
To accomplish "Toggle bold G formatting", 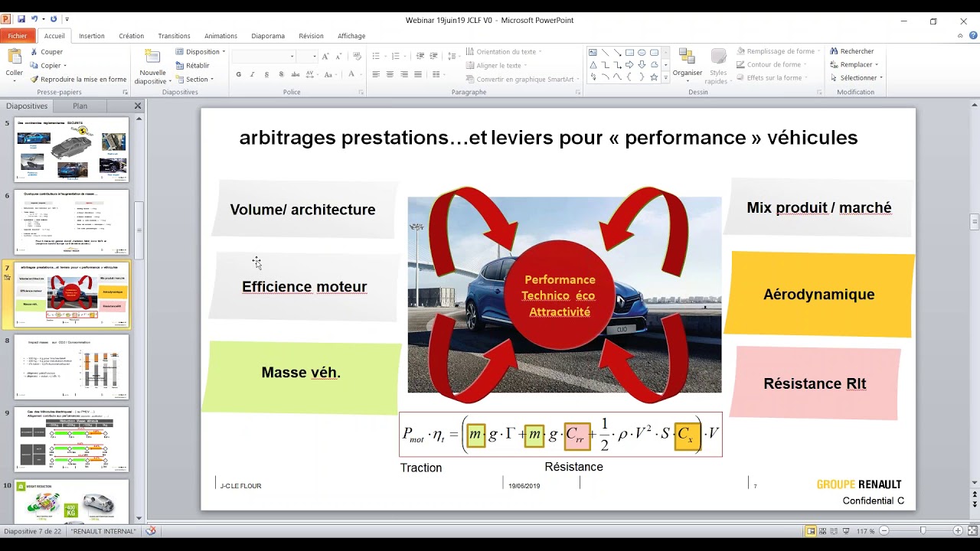I will pos(239,75).
